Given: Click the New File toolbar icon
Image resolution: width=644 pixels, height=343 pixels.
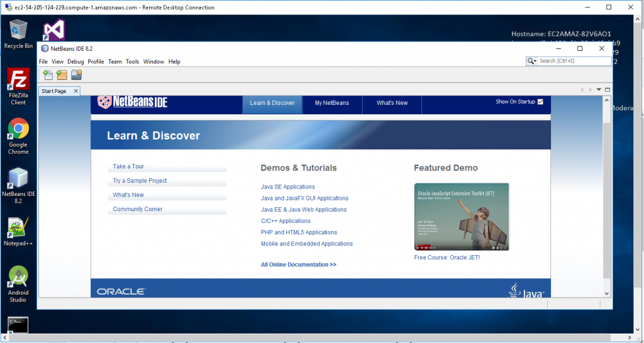Looking at the screenshot, I should [47, 75].
